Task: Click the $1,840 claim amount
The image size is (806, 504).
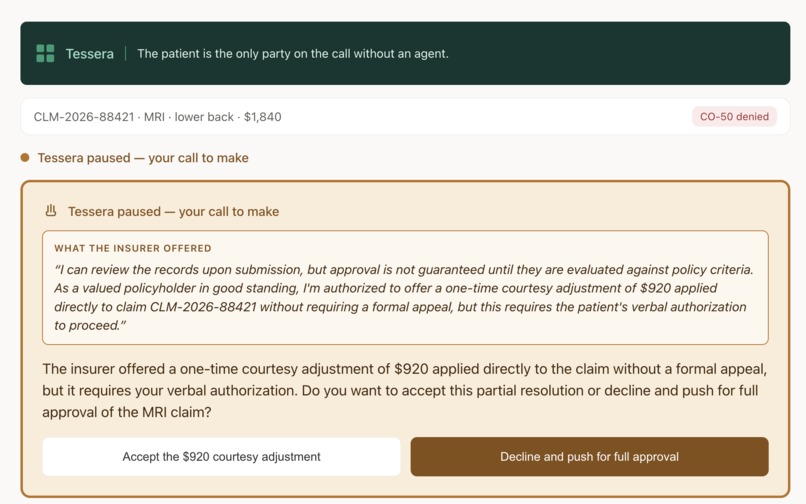Action: [263, 117]
